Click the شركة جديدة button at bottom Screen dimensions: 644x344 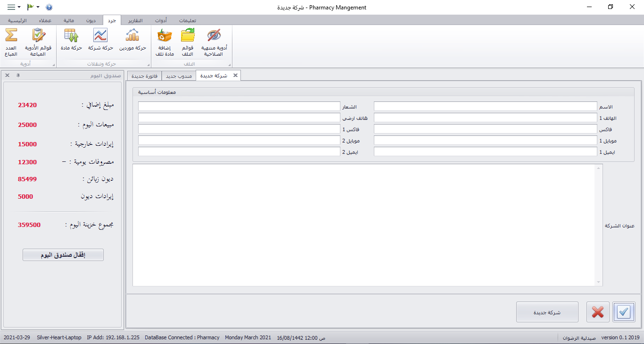click(x=547, y=312)
